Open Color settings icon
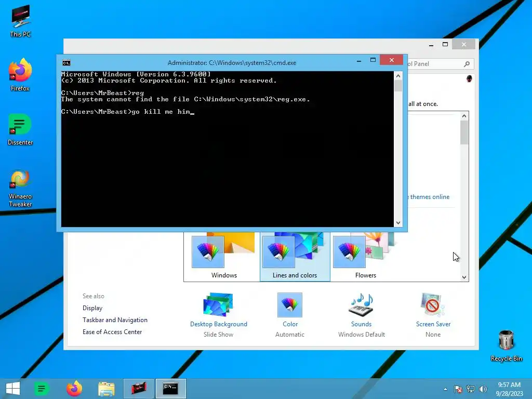Viewport: 532px width, 399px height. pos(290,305)
